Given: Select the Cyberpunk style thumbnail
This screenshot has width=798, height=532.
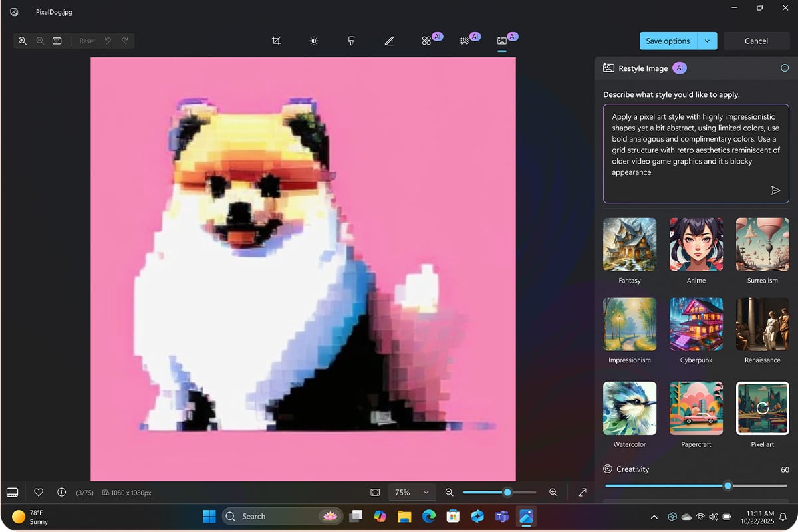Looking at the screenshot, I should [696, 324].
